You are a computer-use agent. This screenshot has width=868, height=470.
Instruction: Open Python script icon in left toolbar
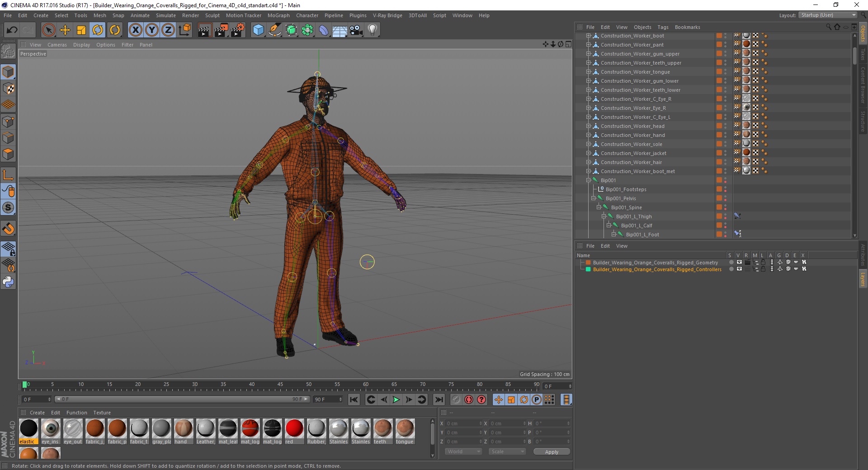click(x=8, y=282)
